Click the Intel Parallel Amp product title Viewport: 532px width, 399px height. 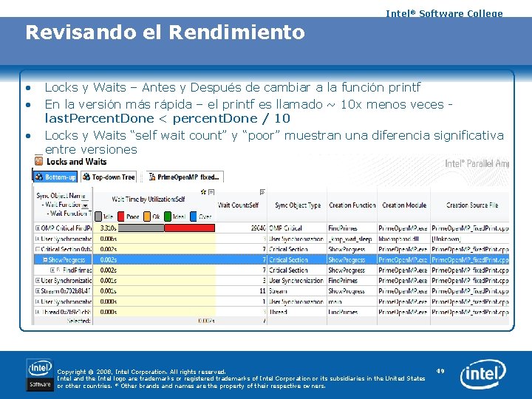(477, 163)
